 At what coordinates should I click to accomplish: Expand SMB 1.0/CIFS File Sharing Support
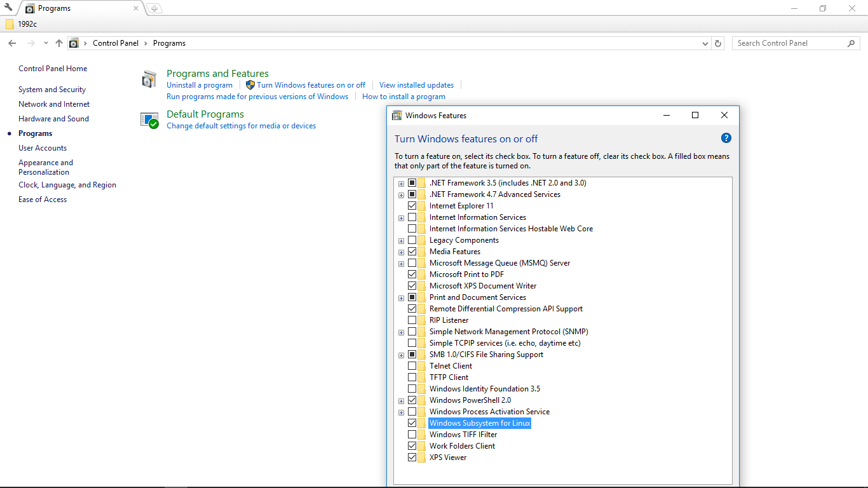pos(401,355)
